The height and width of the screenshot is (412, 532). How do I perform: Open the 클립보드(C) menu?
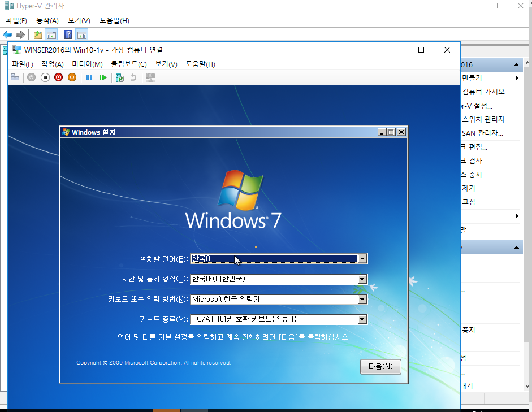[x=128, y=64]
